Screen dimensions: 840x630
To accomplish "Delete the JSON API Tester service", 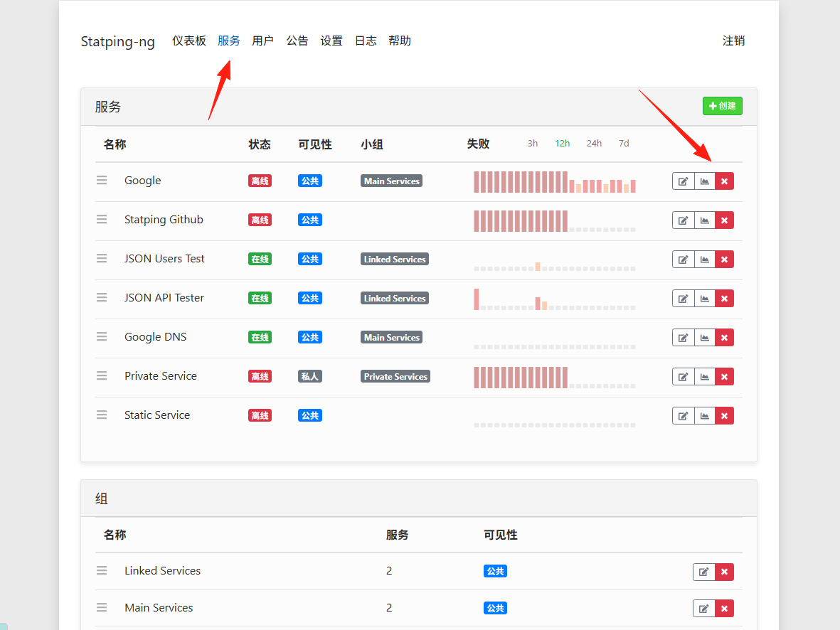I will point(724,299).
